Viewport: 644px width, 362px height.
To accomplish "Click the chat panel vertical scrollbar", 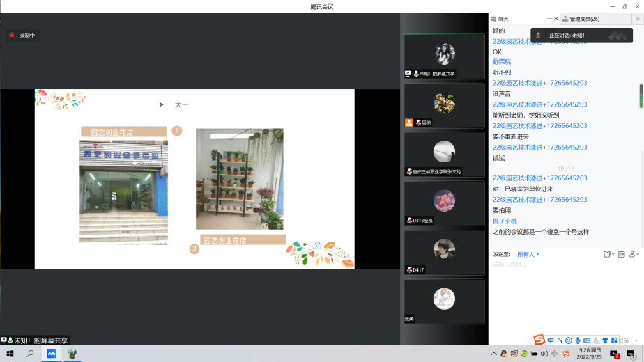I will [x=641, y=96].
